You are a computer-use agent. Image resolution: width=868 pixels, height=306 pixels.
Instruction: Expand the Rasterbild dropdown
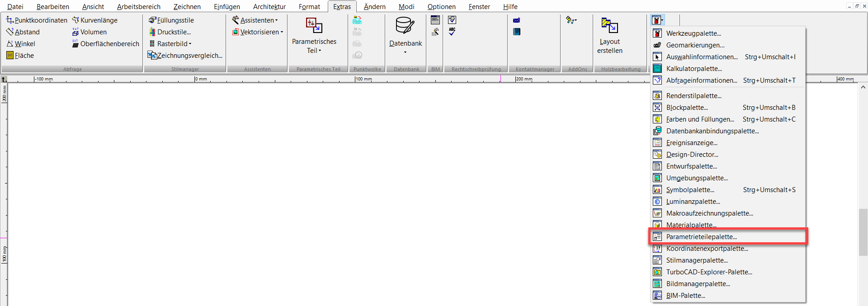pos(190,44)
